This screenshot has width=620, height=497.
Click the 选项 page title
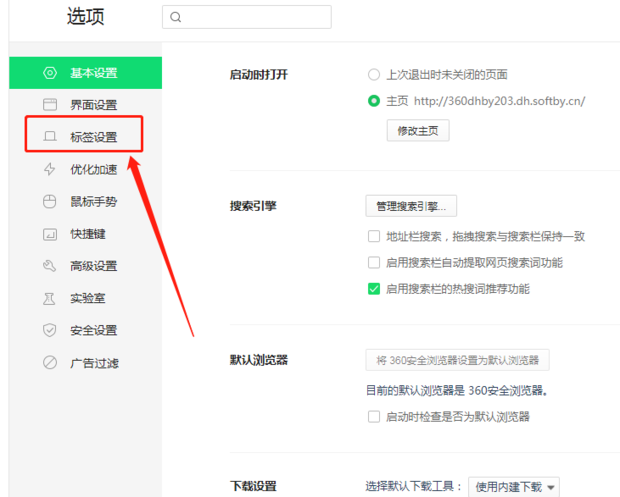coord(85,17)
